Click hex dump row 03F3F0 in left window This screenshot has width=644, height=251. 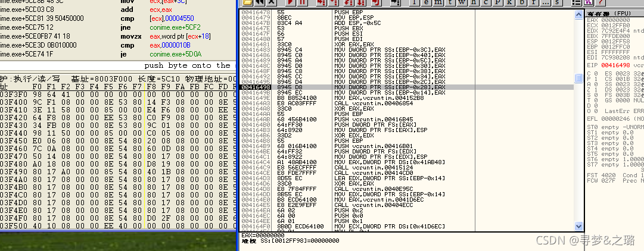(x=119, y=95)
